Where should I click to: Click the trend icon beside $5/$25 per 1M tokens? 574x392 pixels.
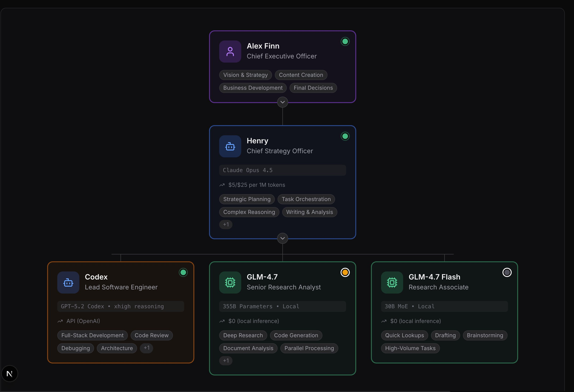point(222,185)
